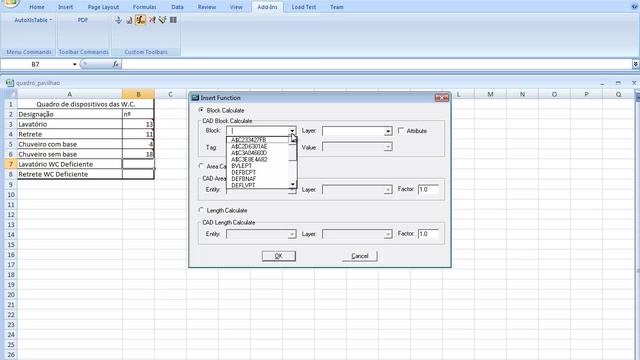This screenshot has width=640, height=360.
Task: Select the Block Calculate radio button
Action: (201, 110)
